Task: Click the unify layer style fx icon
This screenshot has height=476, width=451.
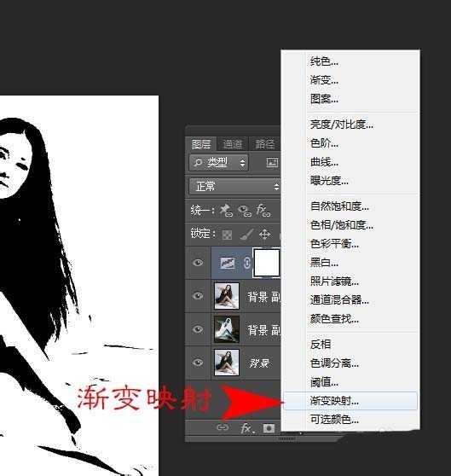Action: (x=263, y=211)
